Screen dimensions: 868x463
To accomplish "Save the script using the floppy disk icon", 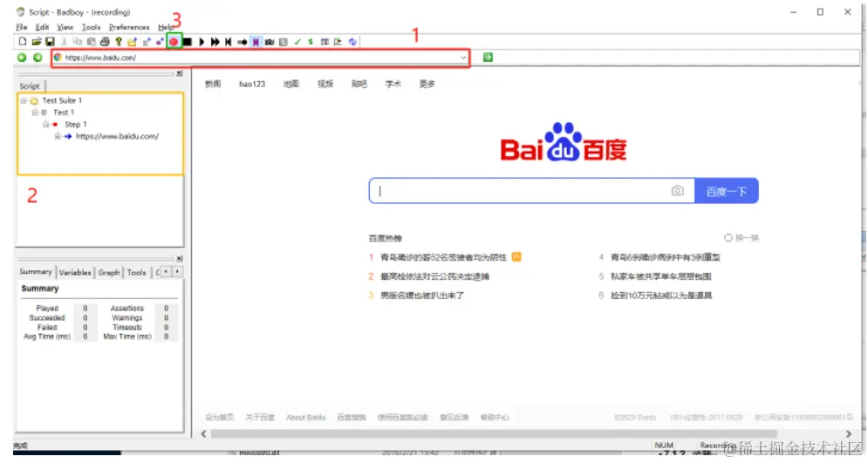I will 50,42.
